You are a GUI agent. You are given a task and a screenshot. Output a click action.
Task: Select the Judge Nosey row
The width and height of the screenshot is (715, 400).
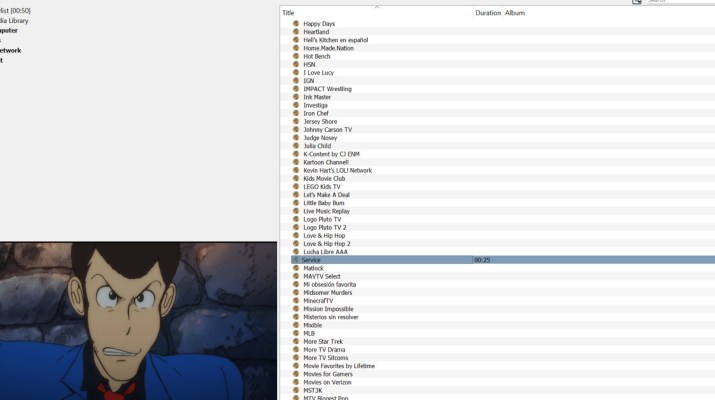coord(320,138)
